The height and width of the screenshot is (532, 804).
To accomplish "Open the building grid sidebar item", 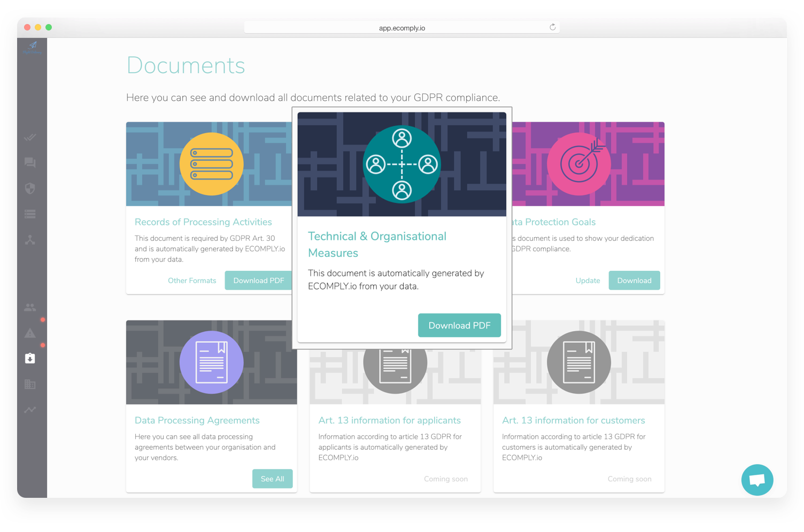I will click(x=30, y=384).
